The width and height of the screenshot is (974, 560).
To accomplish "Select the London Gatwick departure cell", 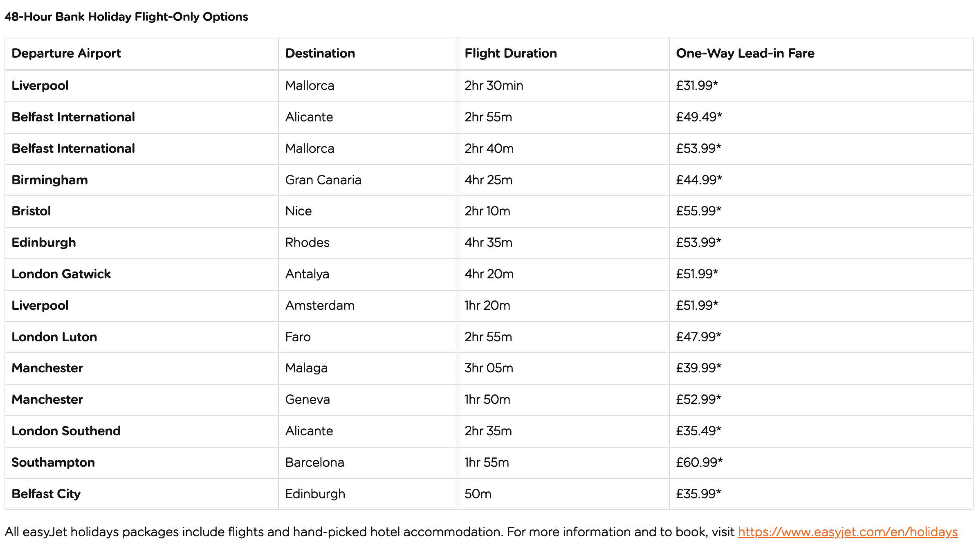I will pos(141,274).
